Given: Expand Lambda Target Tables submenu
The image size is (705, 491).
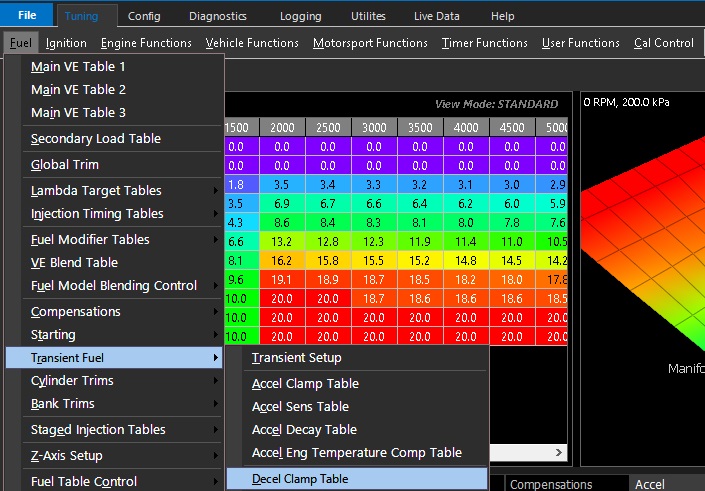Looking at the screenshot, I should [x=114, y=191].
